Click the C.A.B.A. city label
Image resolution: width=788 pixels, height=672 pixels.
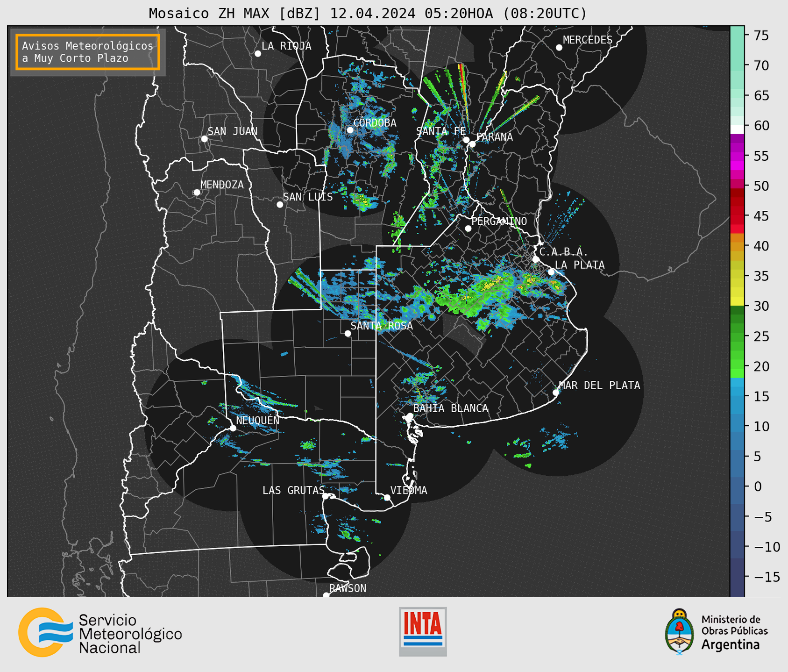coord(564,252)
